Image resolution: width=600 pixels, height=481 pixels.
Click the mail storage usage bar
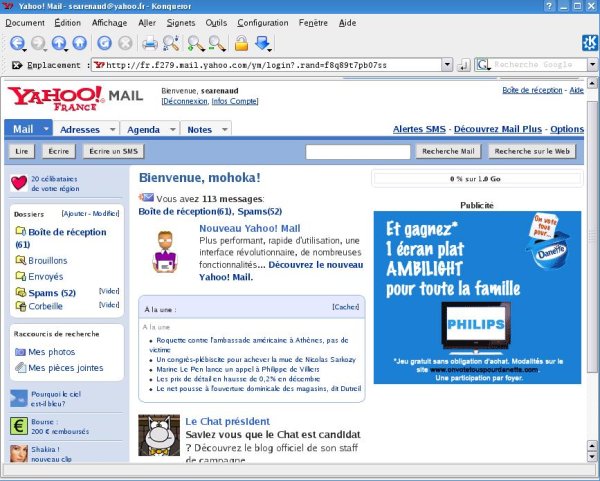coord(477,179)
